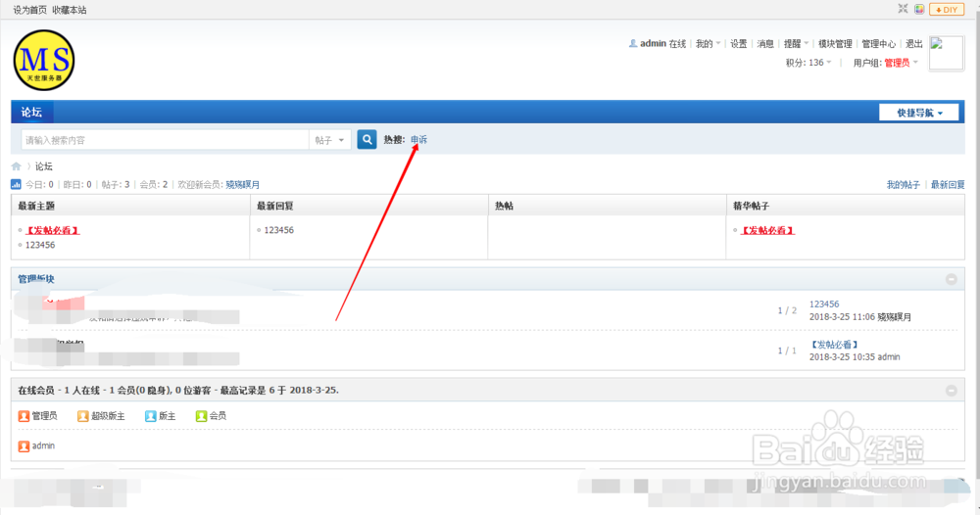Open 【发帖必看】 under 最新主题
This screenshot has width=980, height=515.
tap(53, 230)
